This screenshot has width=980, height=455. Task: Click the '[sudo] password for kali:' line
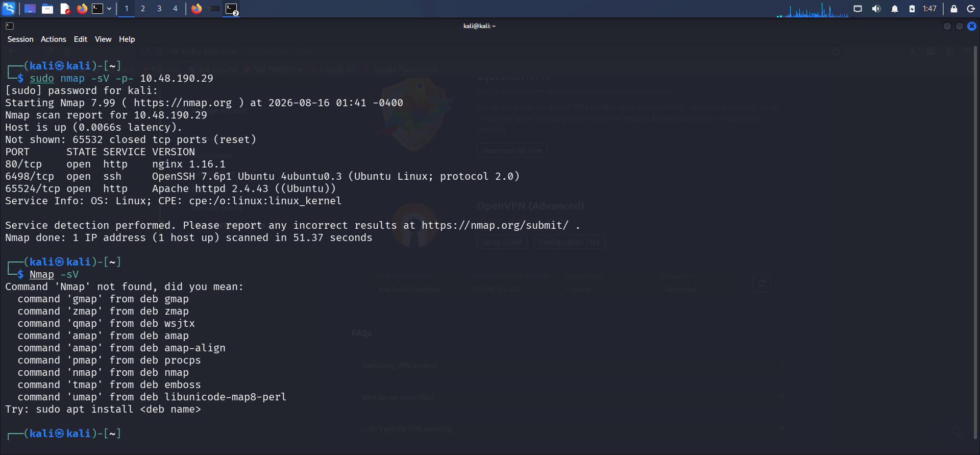tap(82, 90)
